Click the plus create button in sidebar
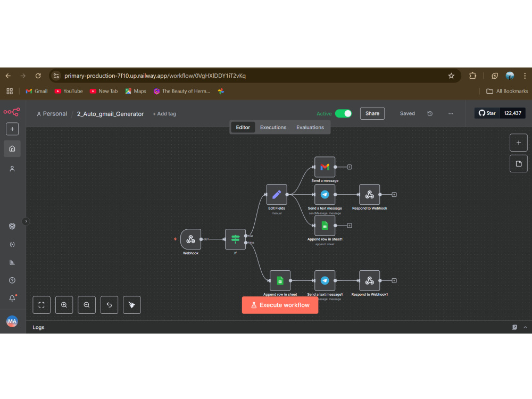Image resolution: width=532 pixels, height=399 pixels. pos(12,129)
